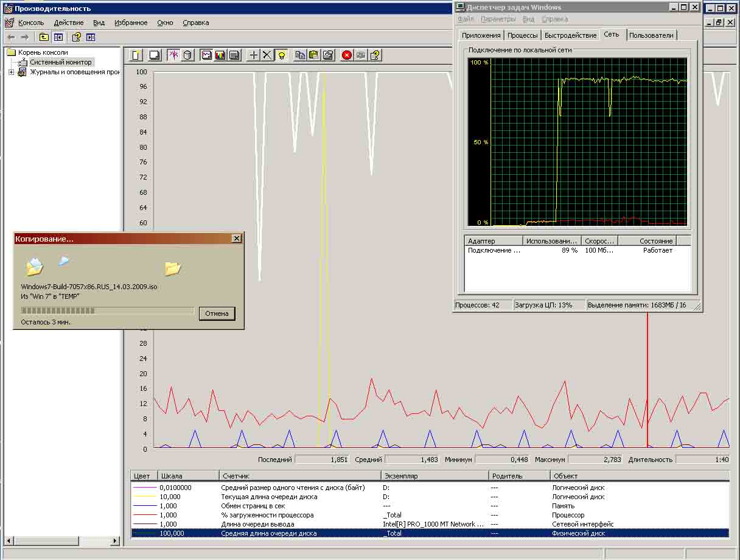Toggle the show/hide console tree button
The width and height of the screenshot is (740, 560).
click(58, 38)
